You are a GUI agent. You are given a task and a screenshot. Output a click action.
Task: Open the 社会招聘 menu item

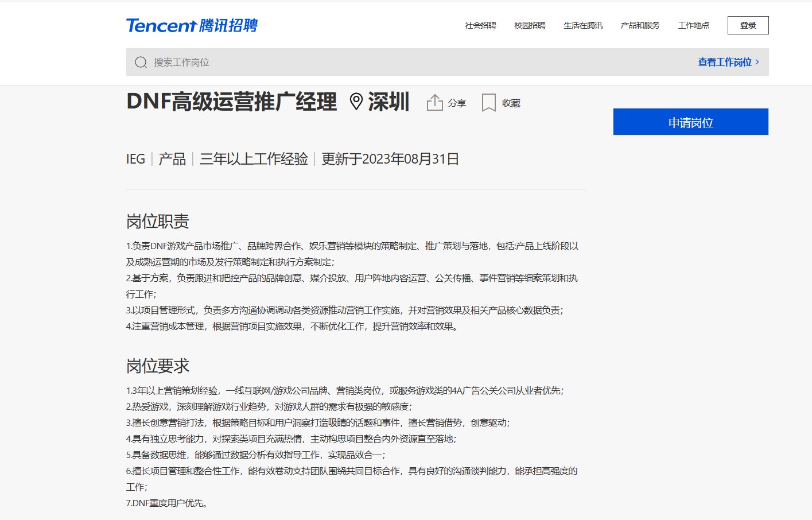coord(480,25)
